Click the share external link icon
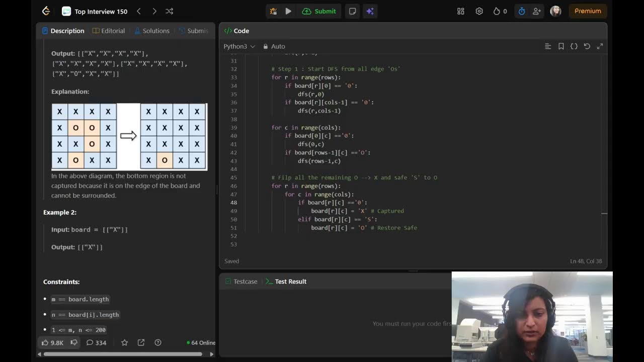The width and height of the screenshot is (644, 362). point(141,342)
